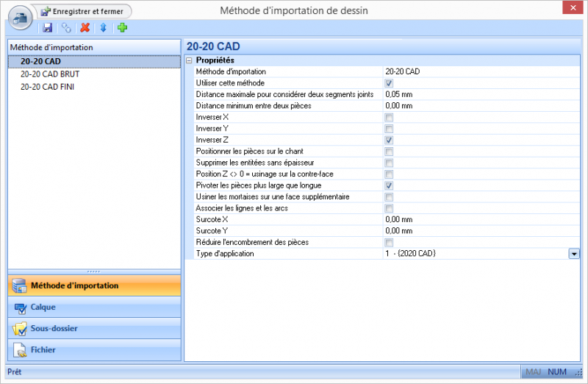
Task: Select 20-20 CAD FINI import method
Action: pyautogui.click(x=47, y=86)
